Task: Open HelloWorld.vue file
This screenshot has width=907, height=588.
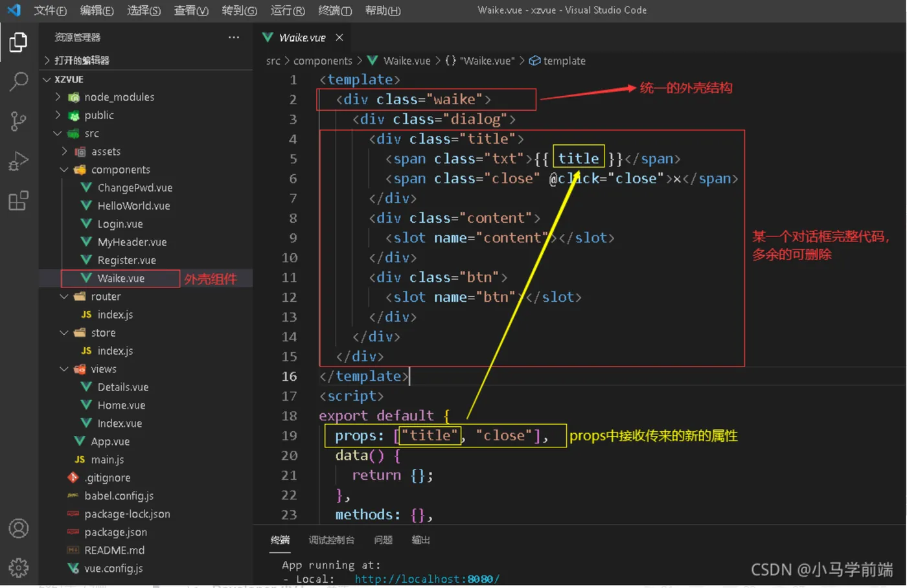Action: (x=133, y=205)
